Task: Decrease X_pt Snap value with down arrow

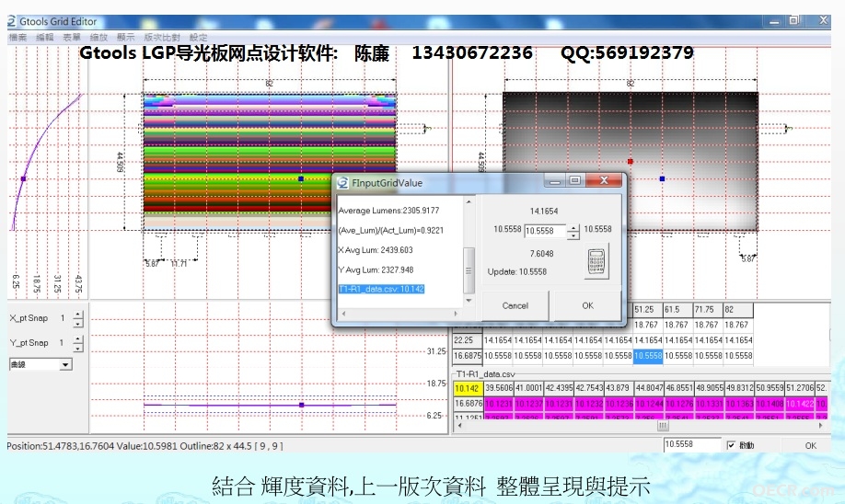Action: pos(78,323)
